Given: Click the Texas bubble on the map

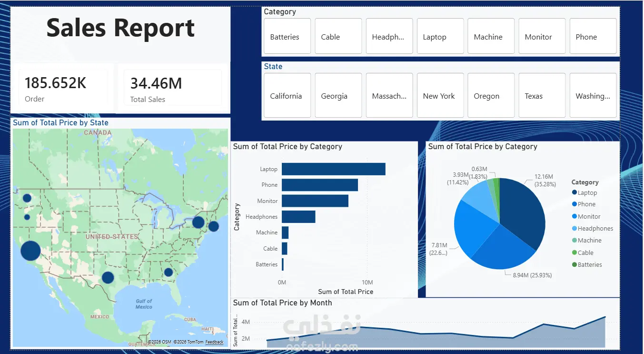Looking at the screenshot, I should pos(108,277).
